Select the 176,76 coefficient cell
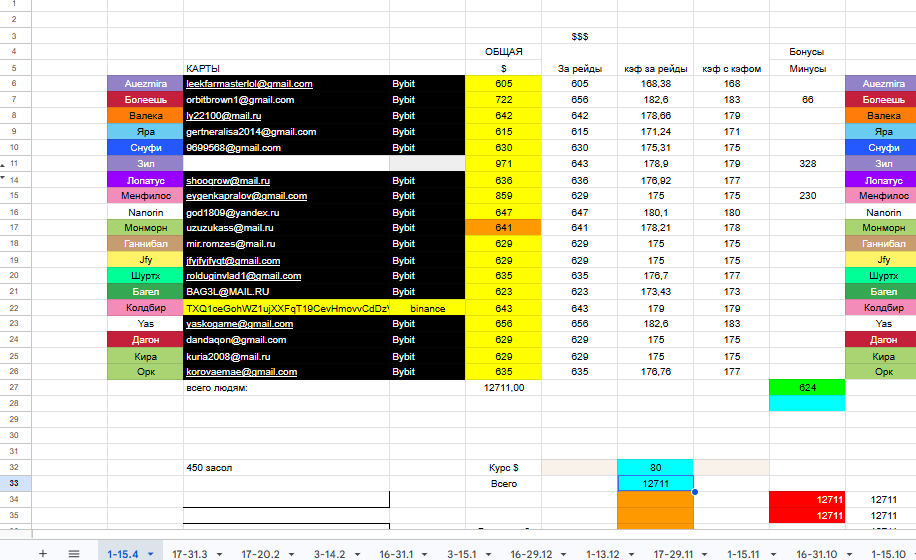The width and height of the screenshot is (916, 560). [x=655, y=371]
